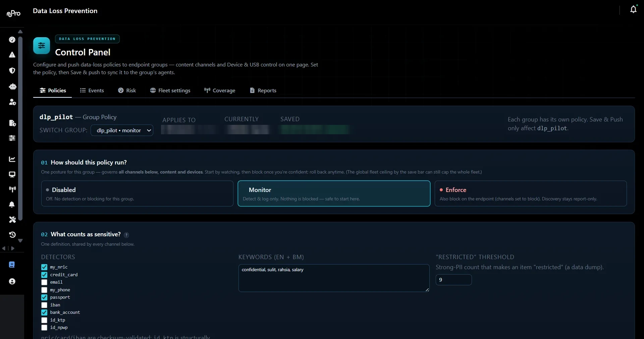Viewport: 644px width, 339px height.
Task: Click 'How should this policy run?' heading
Action: [89, 162]
